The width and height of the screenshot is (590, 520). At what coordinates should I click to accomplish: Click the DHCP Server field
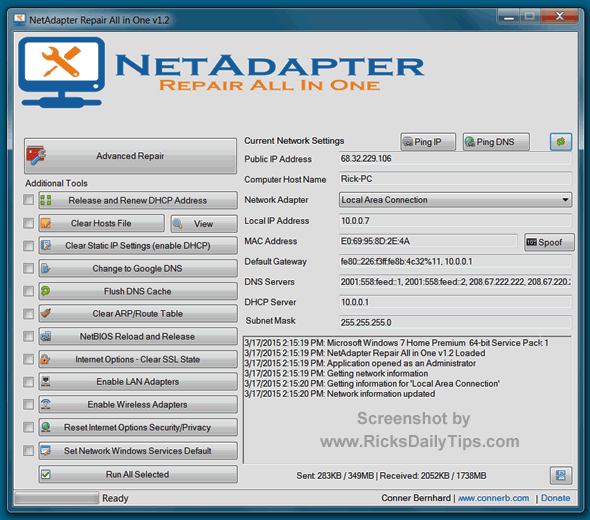pyautogui.click(x=455, y=302)
